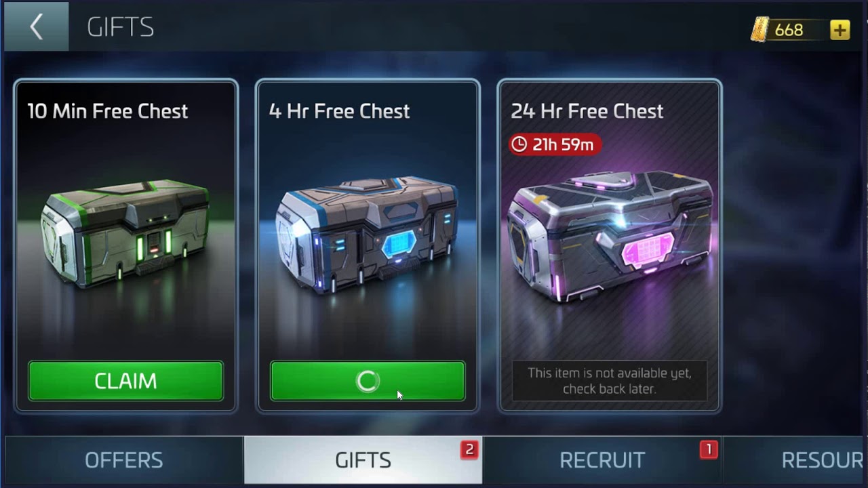Tap the loading spinner on 4 Hr chest button
The height and width of the screenshot is (488, 868).
368,381
